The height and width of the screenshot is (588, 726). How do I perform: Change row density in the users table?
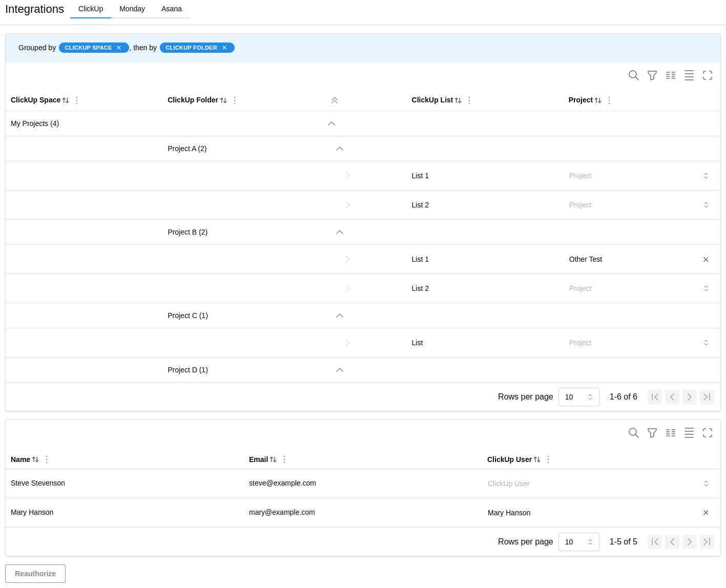tap(689, 433)
